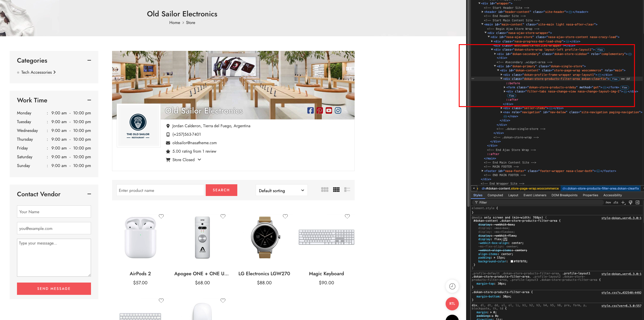Click the SEND MESSAGE button

(54, 289)
